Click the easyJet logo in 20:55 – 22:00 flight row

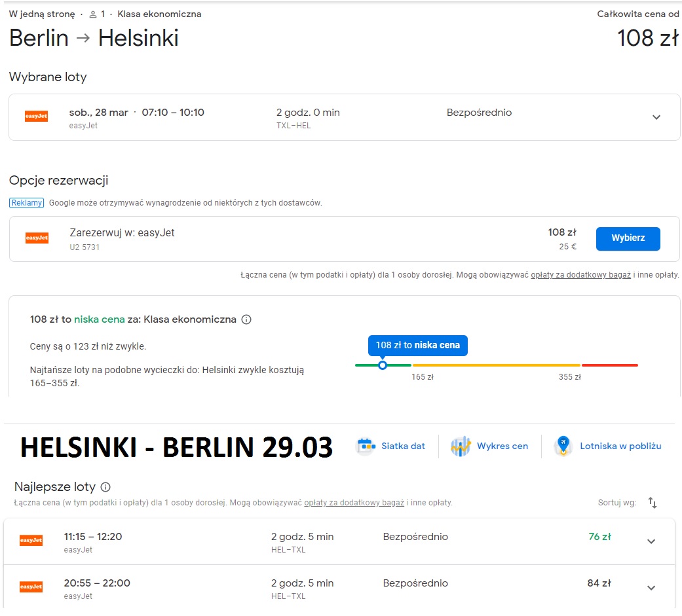click(31, 587)
